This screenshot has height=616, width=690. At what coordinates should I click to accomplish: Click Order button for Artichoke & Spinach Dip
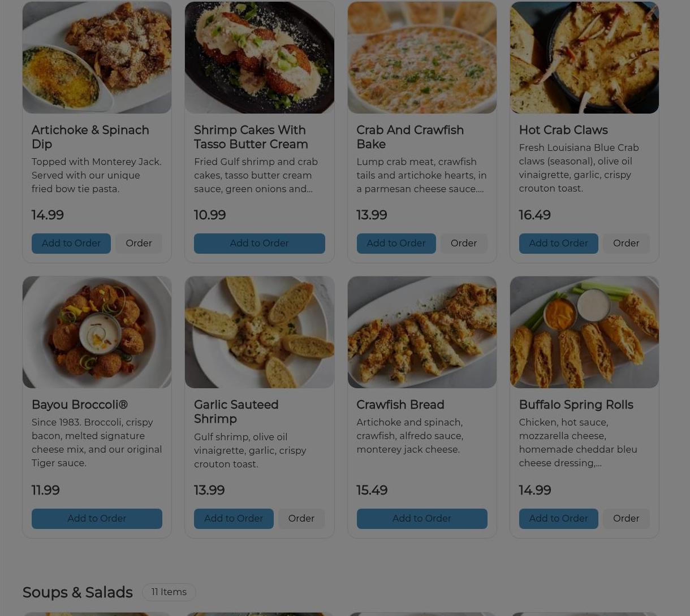(139, 244)
